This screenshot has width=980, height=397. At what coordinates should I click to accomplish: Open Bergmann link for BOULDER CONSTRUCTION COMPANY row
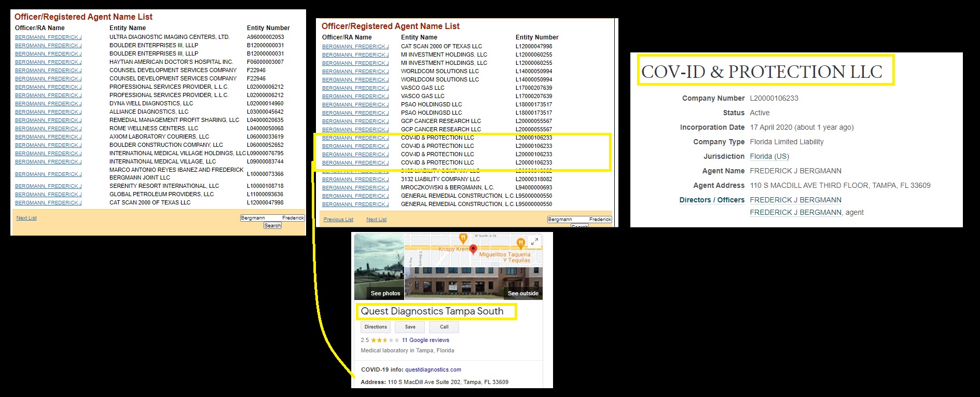[48, 145]
